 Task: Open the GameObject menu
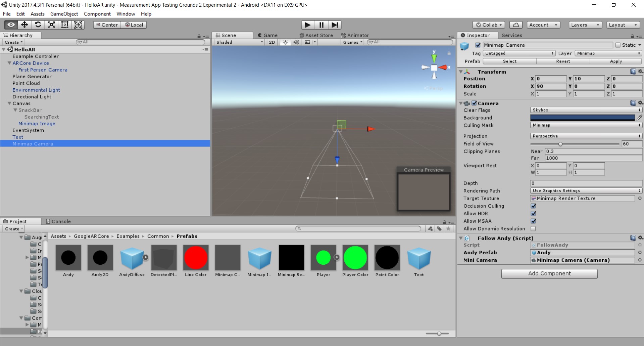64,14
